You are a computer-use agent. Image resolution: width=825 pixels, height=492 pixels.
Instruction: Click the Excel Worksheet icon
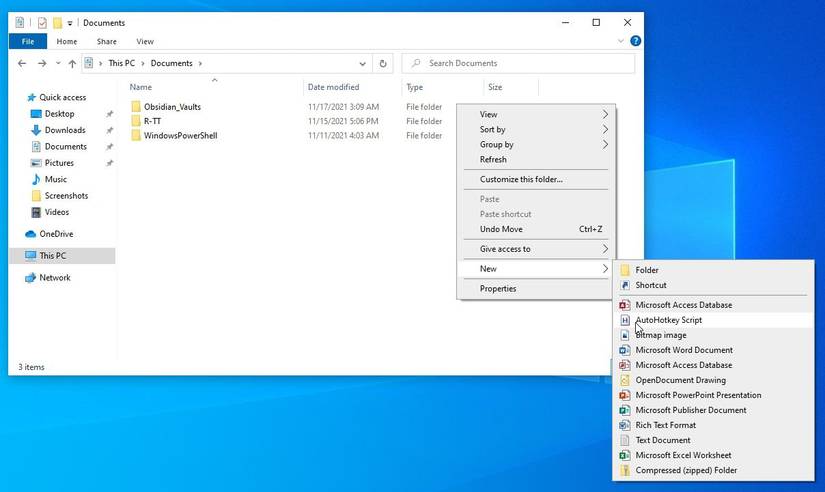tap(625, 455)
